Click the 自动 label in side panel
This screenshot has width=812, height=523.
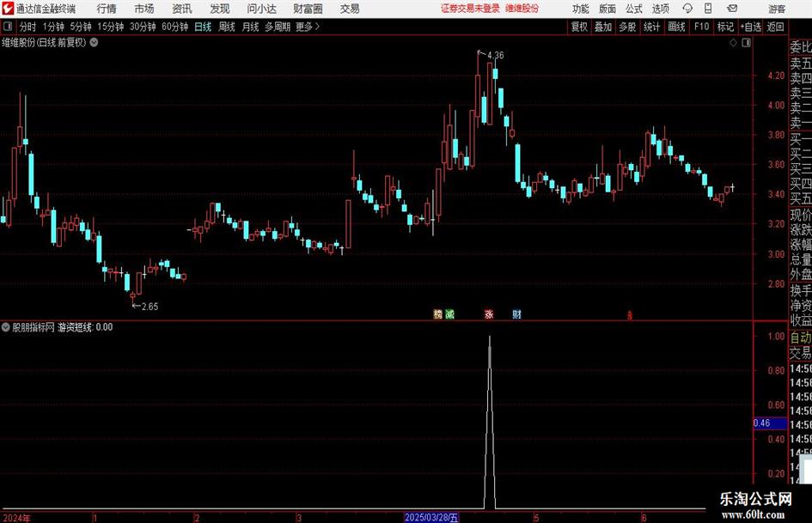(801, 338)
